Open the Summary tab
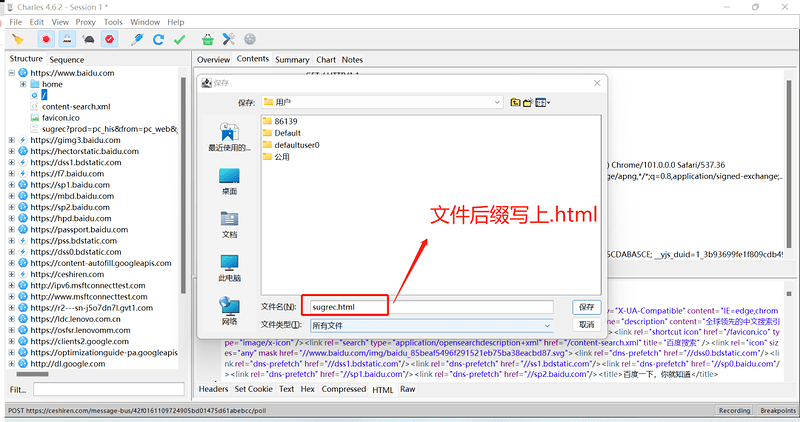Viewport: 800px width, 422px height. tap(292, 60)
